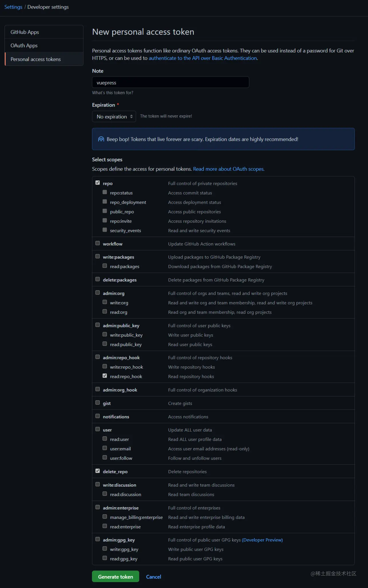Open the Developer Preview link
Viewport: 368px width, 588px height.
pyautogui.click(x=262, y=540)
